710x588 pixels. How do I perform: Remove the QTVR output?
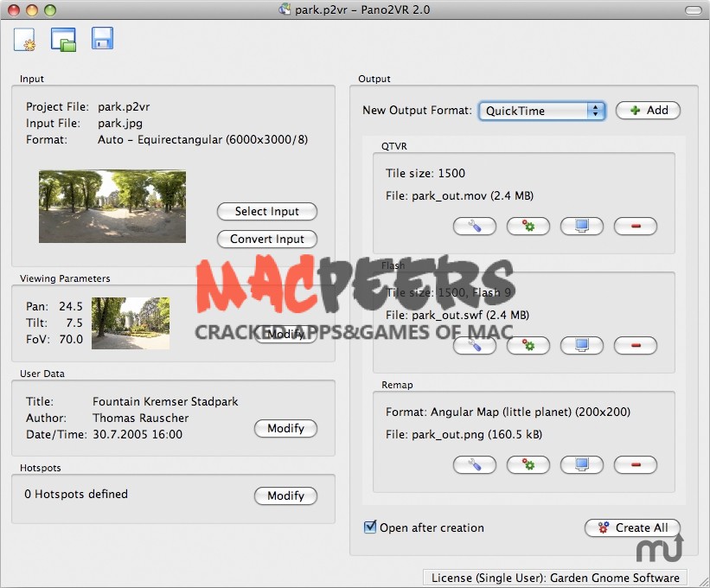click(x=636, y=226)
